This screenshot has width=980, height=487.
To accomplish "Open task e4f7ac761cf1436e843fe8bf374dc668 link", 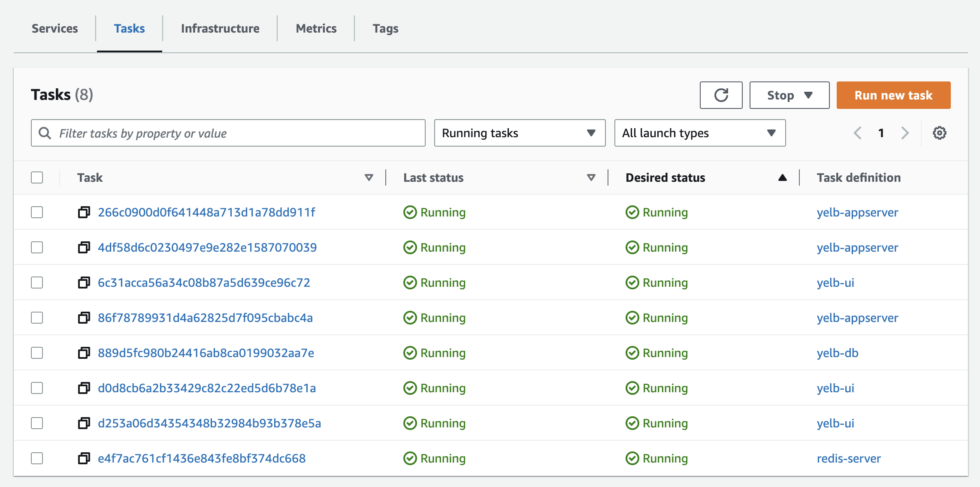I will tap(202, 458).
